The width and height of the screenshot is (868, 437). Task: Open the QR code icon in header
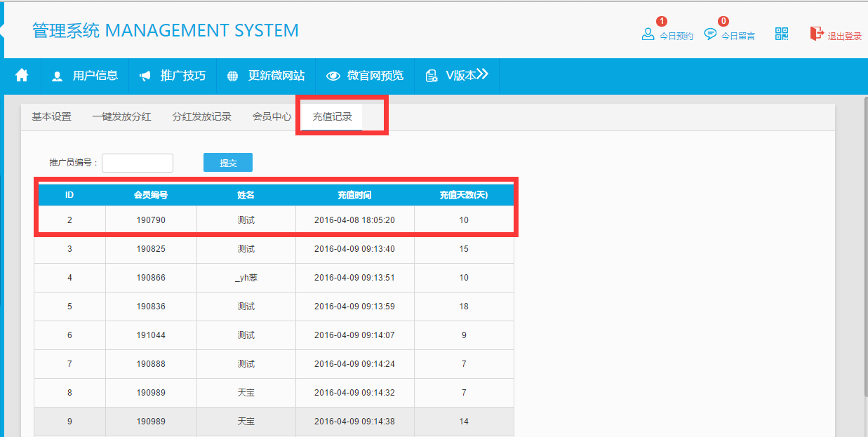782,34
